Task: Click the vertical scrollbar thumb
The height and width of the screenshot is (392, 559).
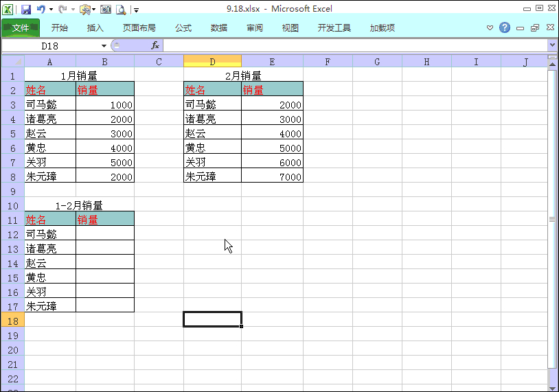Action: 552,219
